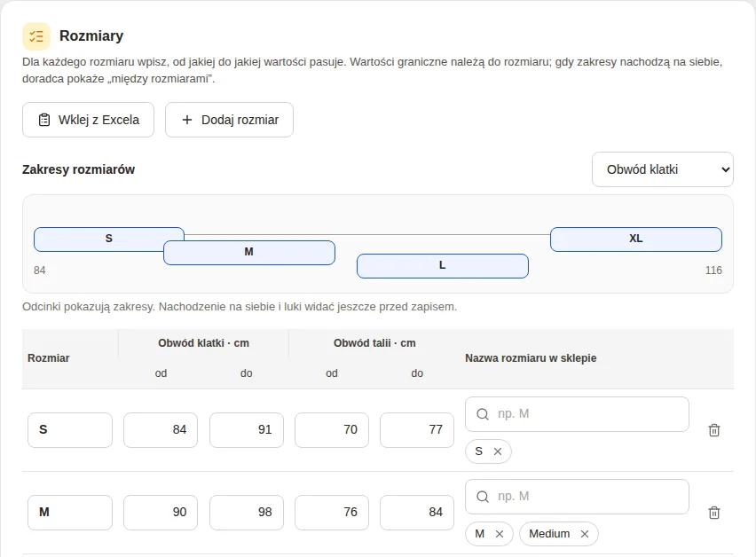Focus S row chest 'od' field showing 84
Viewport: 756px width, 557px height.
(161, 430)
